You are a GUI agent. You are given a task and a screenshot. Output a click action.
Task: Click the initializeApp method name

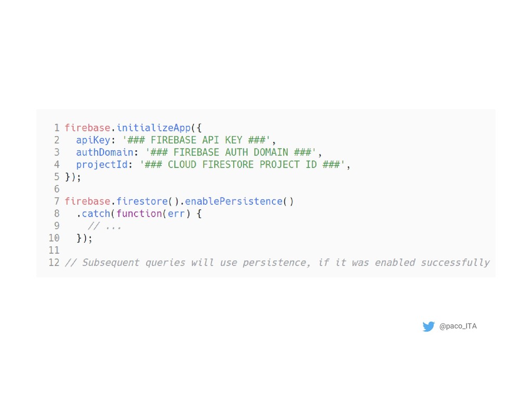click(153, 128)
